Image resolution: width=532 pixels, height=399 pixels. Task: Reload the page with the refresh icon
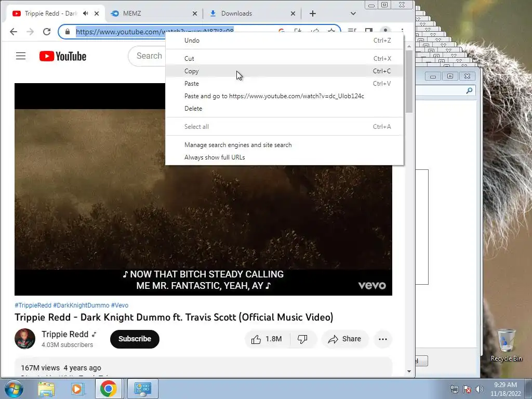pos(47,32)
